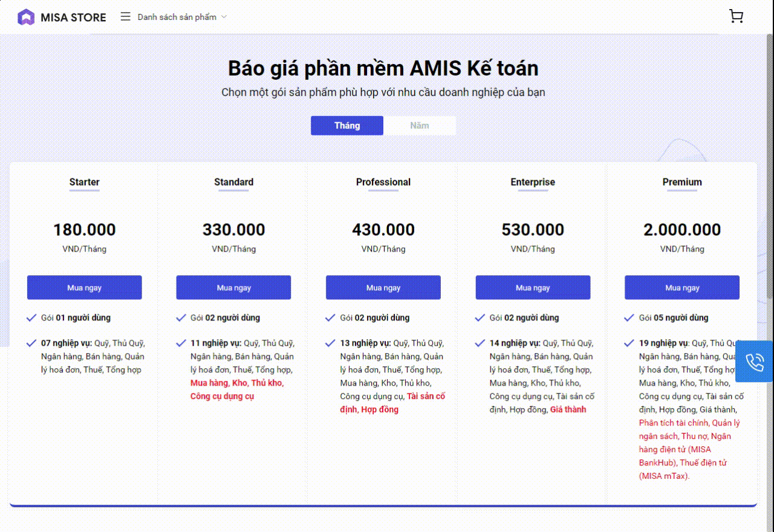Click the 430.000 price
The width and height of the screenshot is (774, 532).
pyautogui.click(x=383, y=230)
